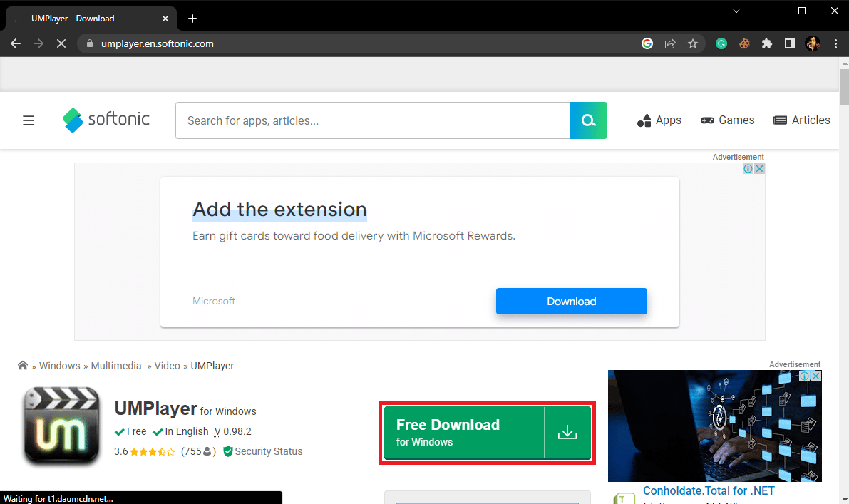This screenshot has height=504, width=849.
Task: Go to Multimedia breadcrumb link
Action: (x=116, y=366)
